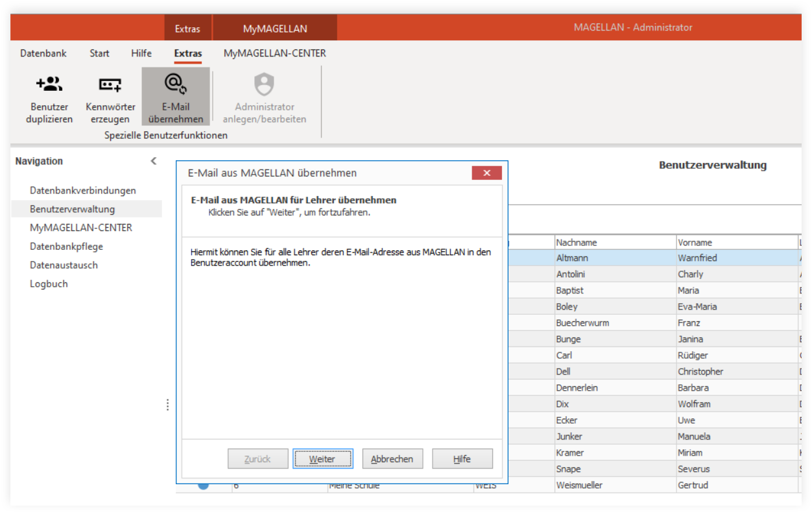Select the Junker surname cell
The image size is (812, 516).
pyautogui.click(x=615, y=436)
